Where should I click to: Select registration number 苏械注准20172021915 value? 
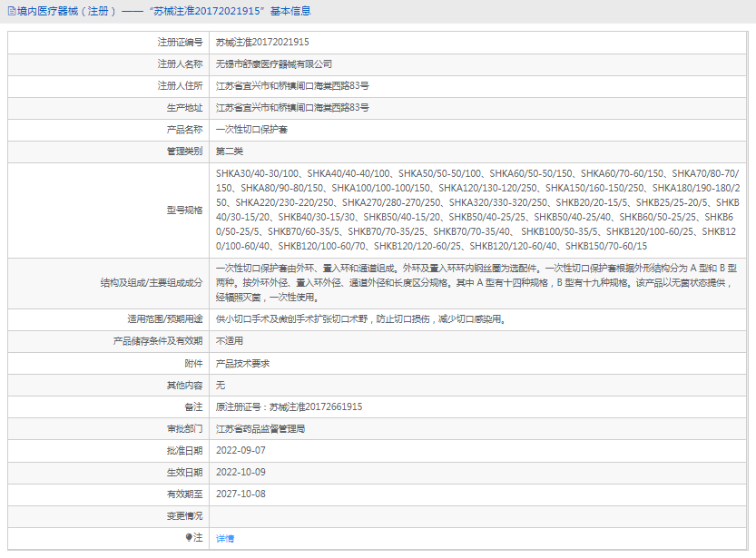262,42
